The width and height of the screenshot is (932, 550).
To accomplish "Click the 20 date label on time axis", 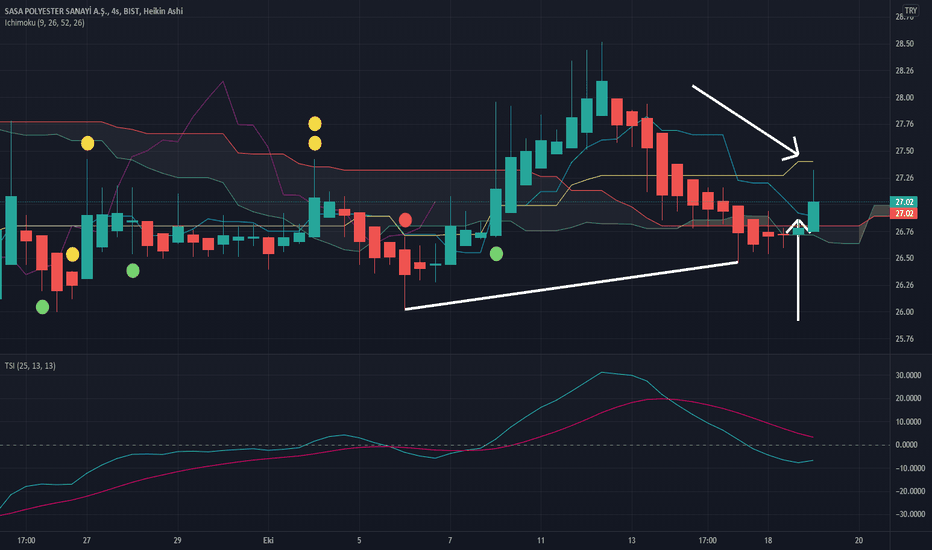I will click(859, 540).
